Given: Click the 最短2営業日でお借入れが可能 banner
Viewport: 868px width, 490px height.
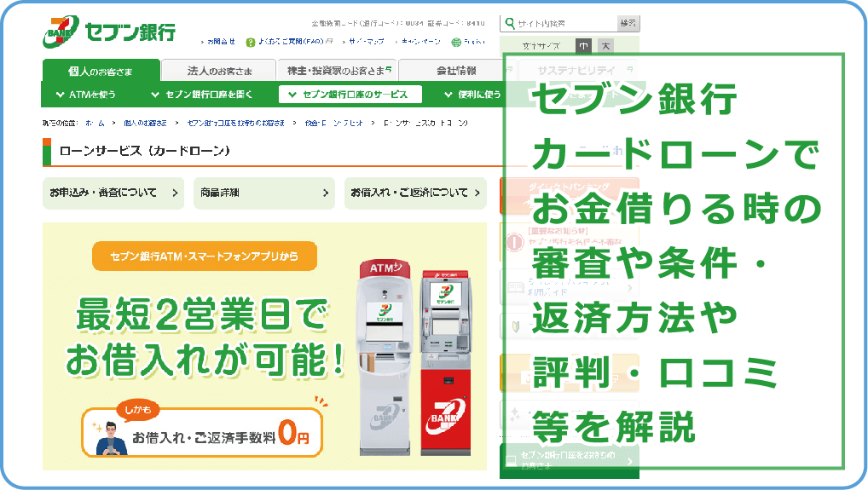Looking at the screenshot, I should [264, 346].
